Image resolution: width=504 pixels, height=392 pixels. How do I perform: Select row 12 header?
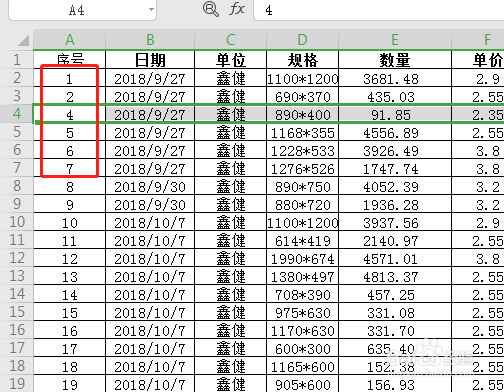point(17,258)
